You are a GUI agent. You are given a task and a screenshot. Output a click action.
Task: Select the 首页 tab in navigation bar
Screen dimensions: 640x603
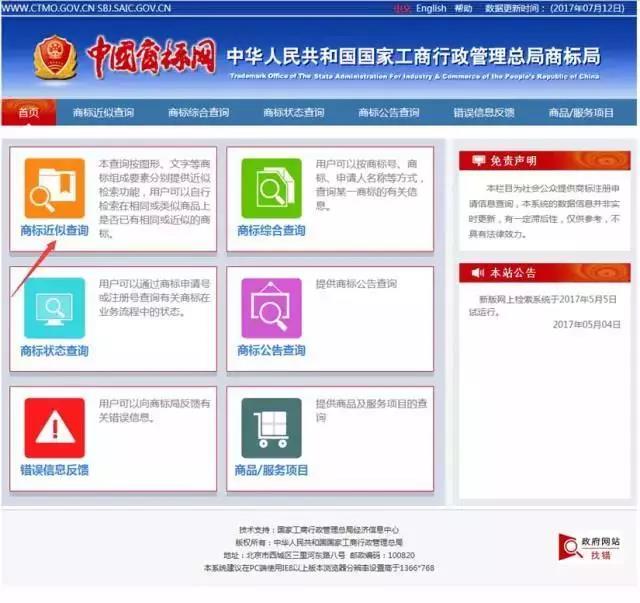point(29,112)
